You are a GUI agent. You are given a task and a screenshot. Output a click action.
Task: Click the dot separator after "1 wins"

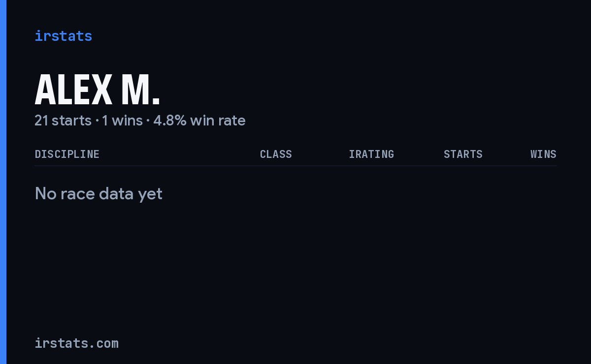pyautogui.click(x=148, y=121)
